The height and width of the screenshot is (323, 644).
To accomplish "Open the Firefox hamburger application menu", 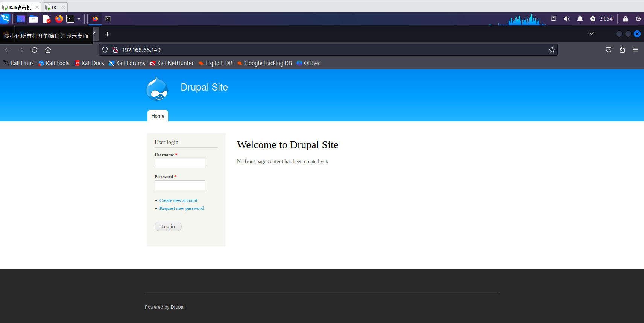I will 636,50.
